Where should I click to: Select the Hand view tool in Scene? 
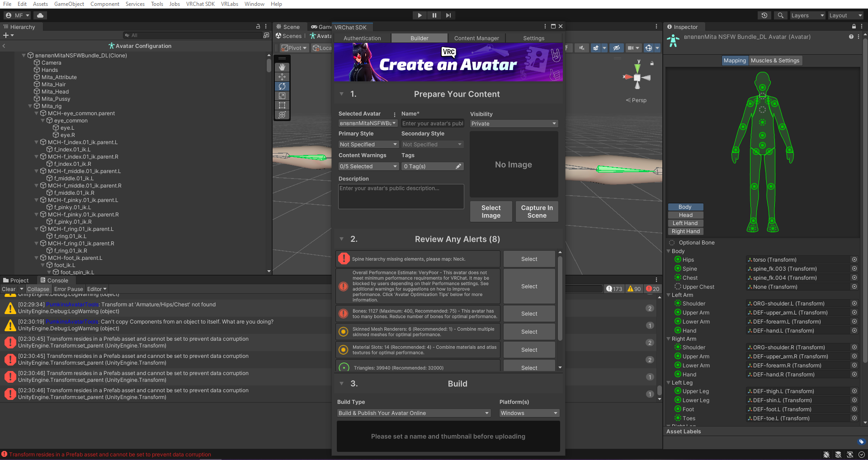coord(282,67)
